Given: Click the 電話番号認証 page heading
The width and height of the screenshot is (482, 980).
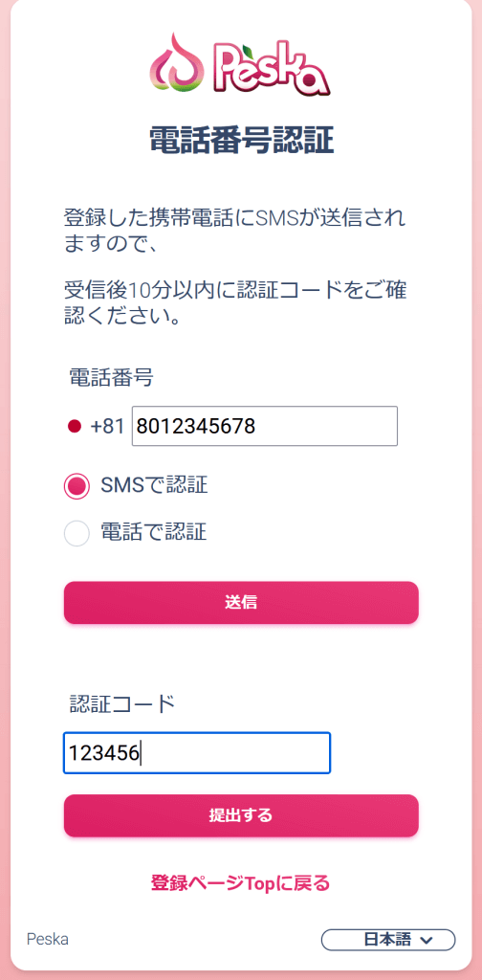Looking at the screenshot, I should point(241,140).
